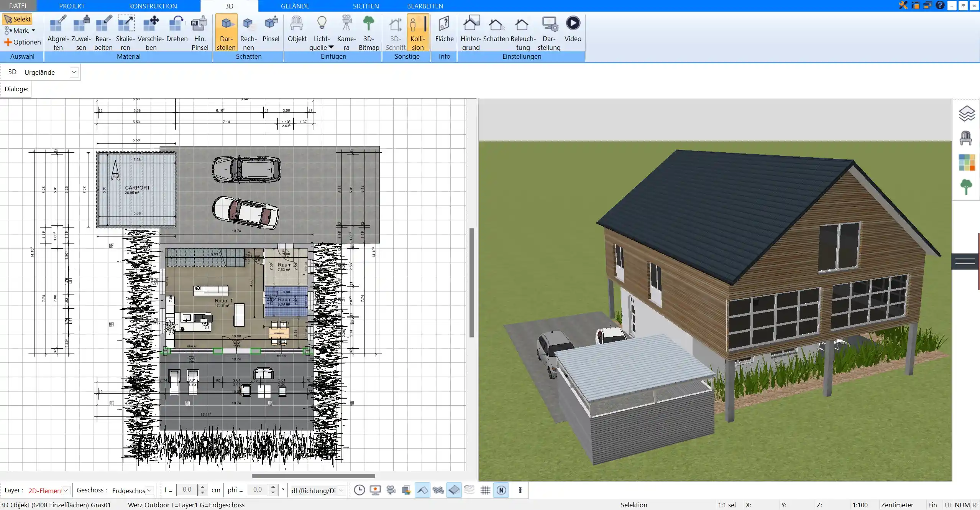Open the Lichtquelle dropdown arrow
The image size is (980, 510).
[x=331, y=47]
